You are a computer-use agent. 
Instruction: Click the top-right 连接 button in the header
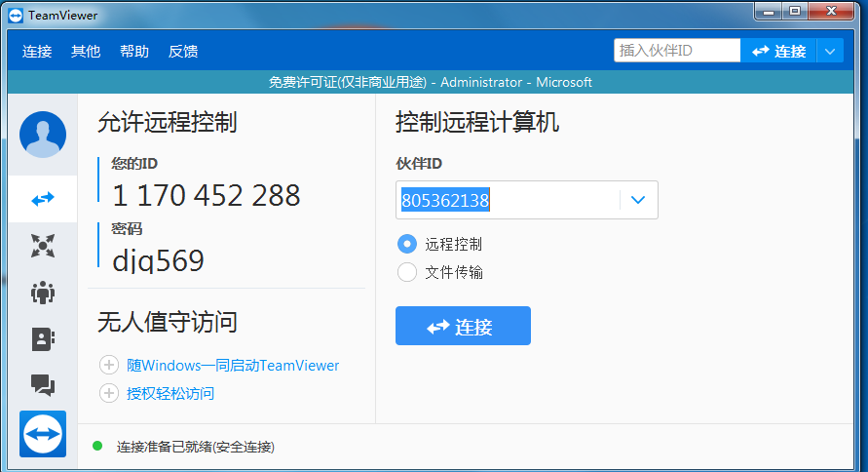coord(778,51)
